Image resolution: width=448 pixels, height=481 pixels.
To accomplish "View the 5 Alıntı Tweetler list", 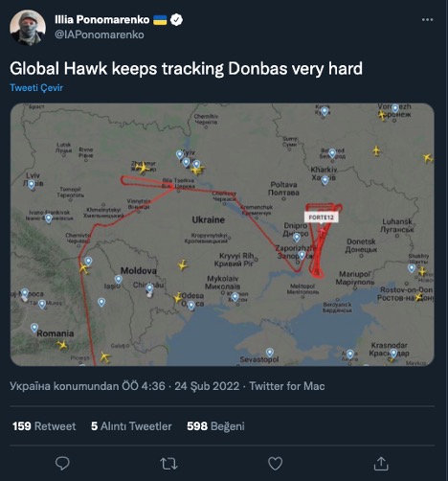I will pos(131,426).
